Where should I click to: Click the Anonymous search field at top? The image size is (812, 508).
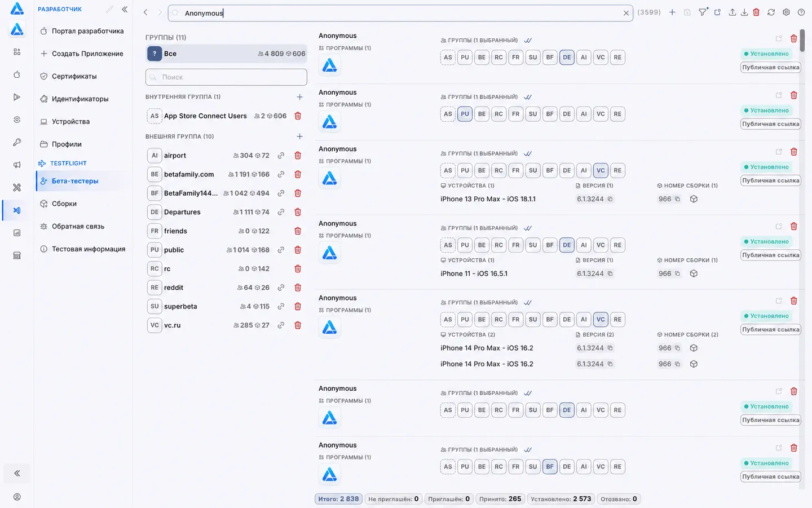point(400,13)
